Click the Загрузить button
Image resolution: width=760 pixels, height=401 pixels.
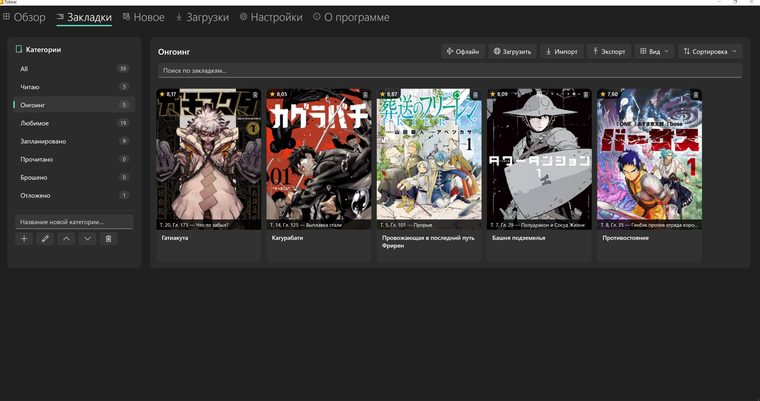click(512, 51)
